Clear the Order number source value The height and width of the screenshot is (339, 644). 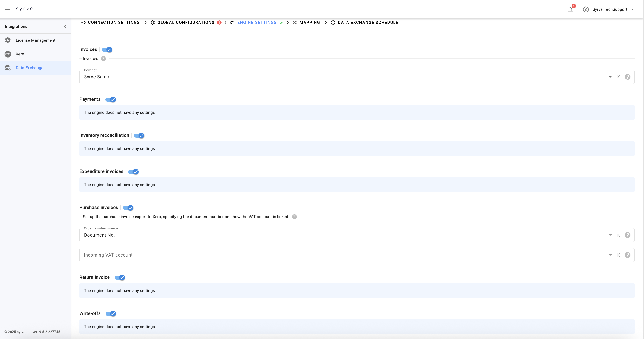click(x=618, y=235)
